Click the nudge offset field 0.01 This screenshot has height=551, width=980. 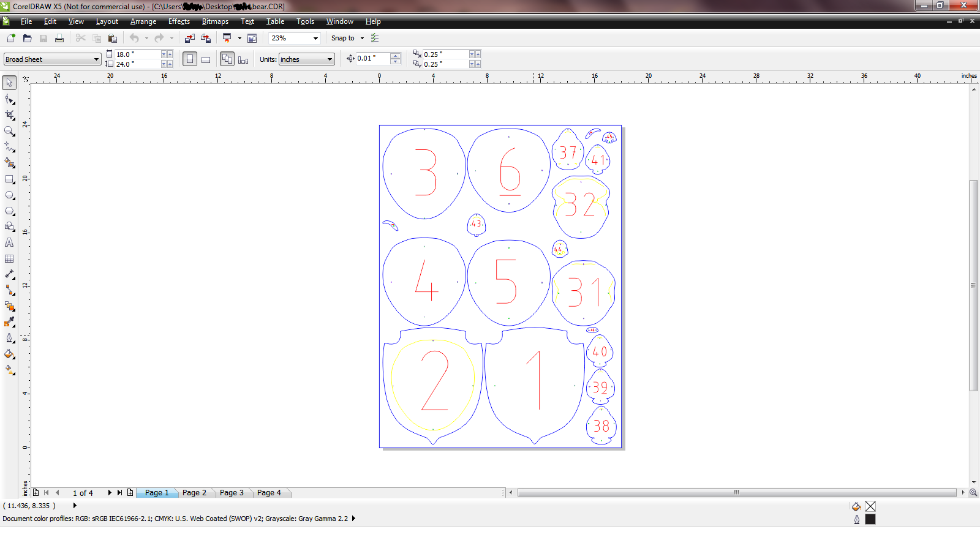[372, 59]
